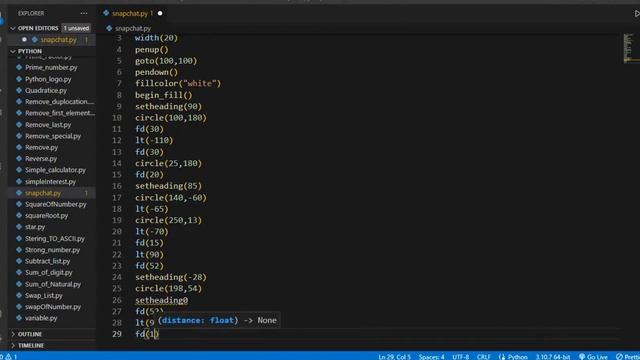Open variable.py file
Image resolution: width=640 pixels, height=360 pixels.
[41, 318]
